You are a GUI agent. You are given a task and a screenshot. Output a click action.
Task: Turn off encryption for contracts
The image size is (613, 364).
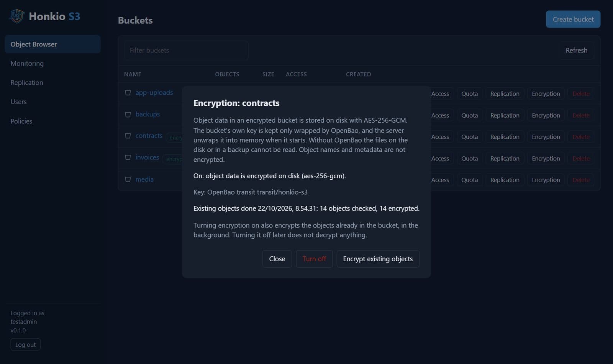[314, 259]
